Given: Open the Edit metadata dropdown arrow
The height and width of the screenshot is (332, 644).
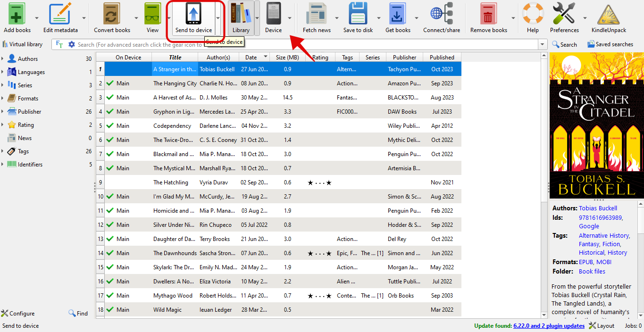Looking at the screenshot, I should 84,18.
